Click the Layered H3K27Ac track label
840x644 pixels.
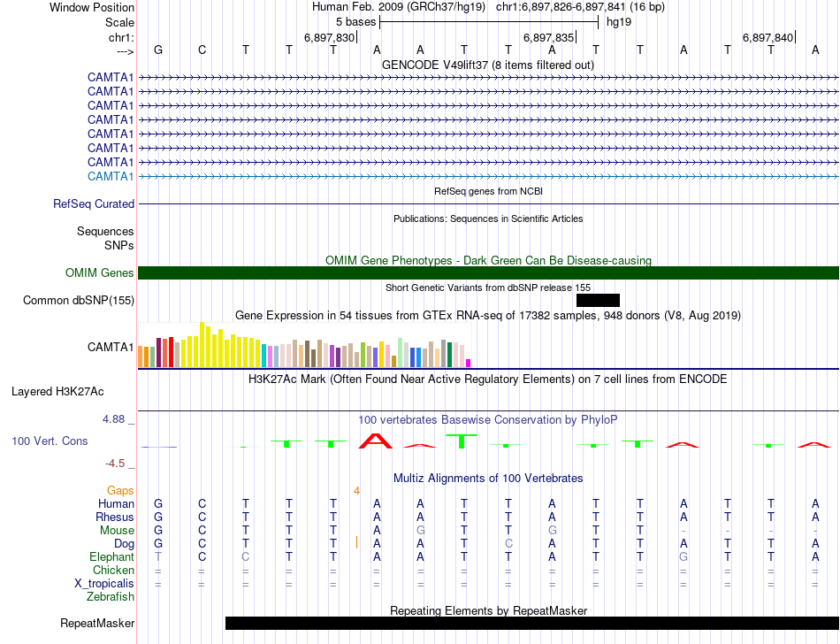57,392
